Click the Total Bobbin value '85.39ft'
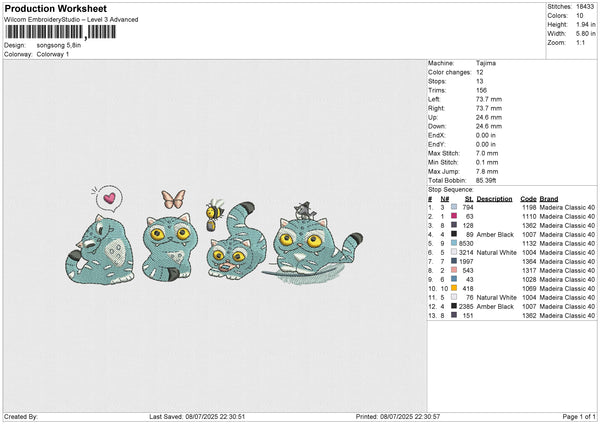Image resolution: width=600 pixels, height=424 pixels. tap(486, 180)
